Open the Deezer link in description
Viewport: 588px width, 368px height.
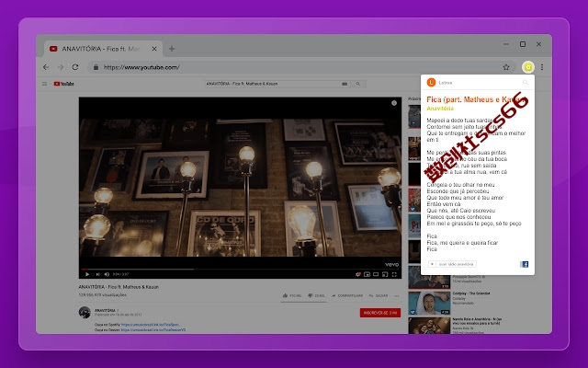(x=153, y=329)
